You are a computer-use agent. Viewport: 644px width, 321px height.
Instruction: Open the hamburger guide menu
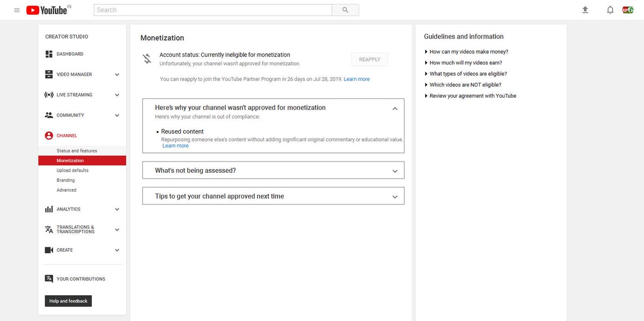[x=17, y=10]
